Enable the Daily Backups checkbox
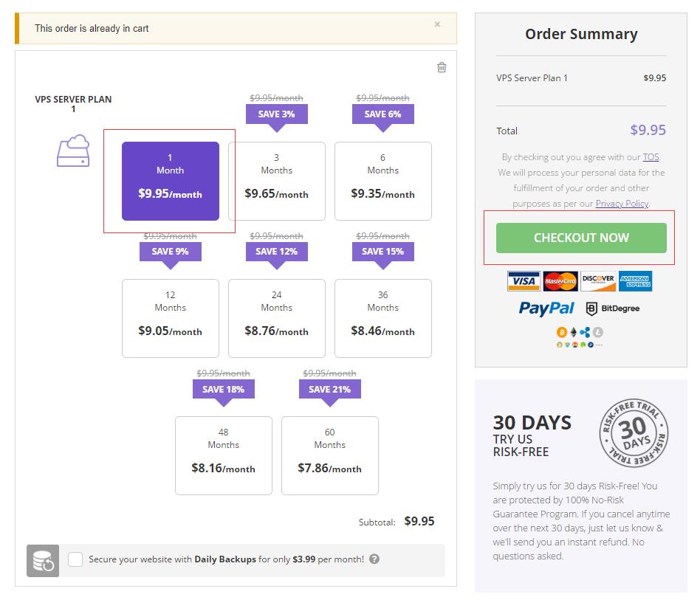The height and width of the screenshot is (600, 700). [x=75, y=559]
